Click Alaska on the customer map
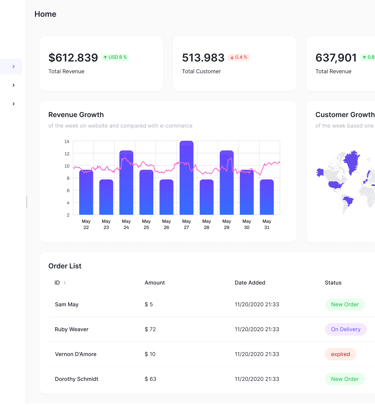The image size is (375, 405). [320, 172]
